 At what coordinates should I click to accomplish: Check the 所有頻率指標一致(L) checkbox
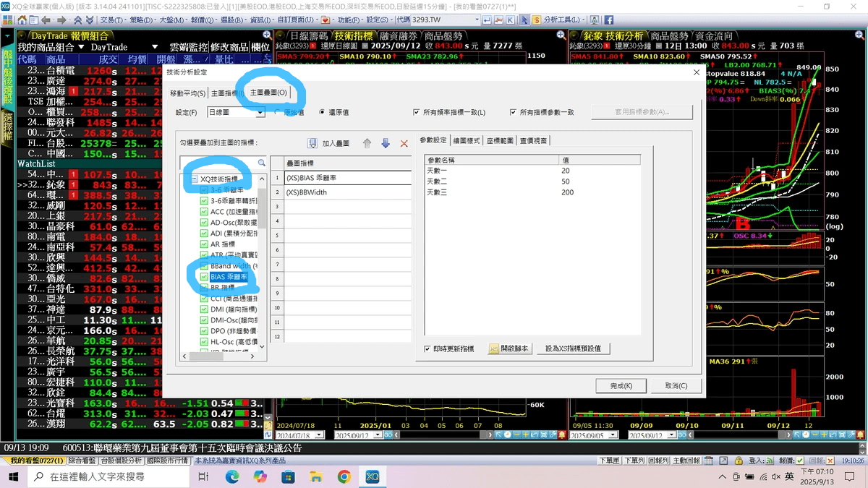417,112
